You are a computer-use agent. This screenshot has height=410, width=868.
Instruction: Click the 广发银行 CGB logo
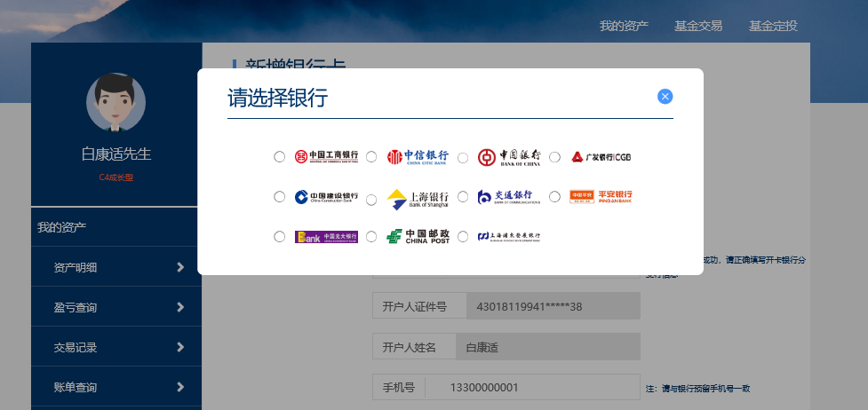pyautogui.click(x=601, y=157)
